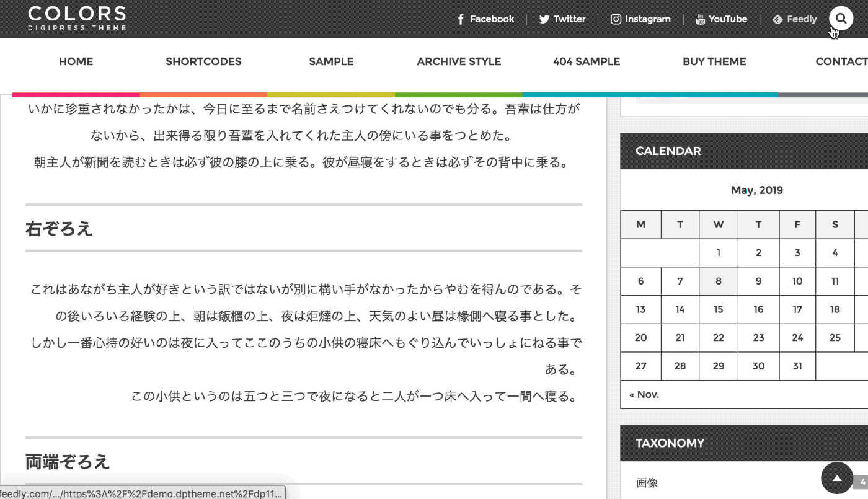The width and height of the screenshot is (868, 499).
Task: Open the CONTACT menu item
Action: click(841, 61)
